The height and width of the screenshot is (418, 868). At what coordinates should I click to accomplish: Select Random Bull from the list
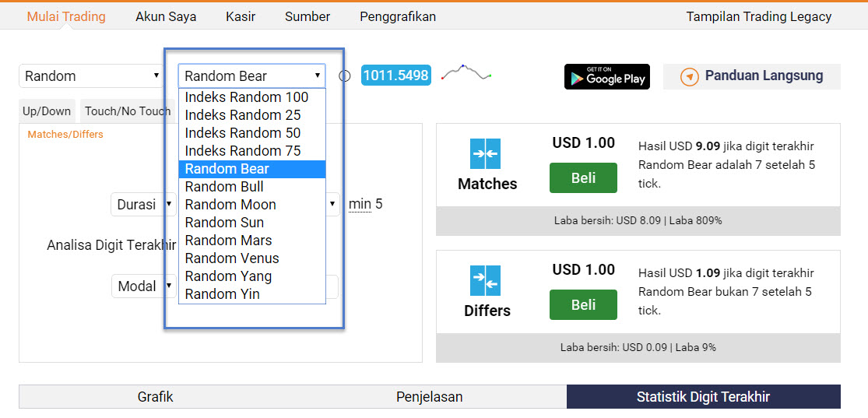[x=224, y=187]
